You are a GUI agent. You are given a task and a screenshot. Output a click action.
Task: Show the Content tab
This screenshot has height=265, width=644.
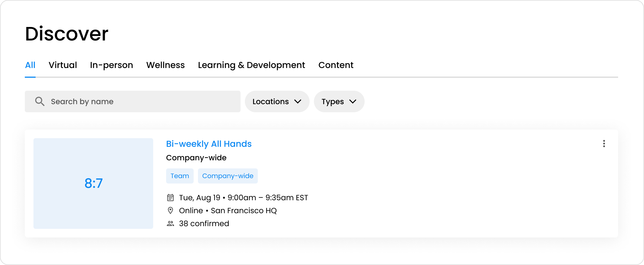coord(336,65)
